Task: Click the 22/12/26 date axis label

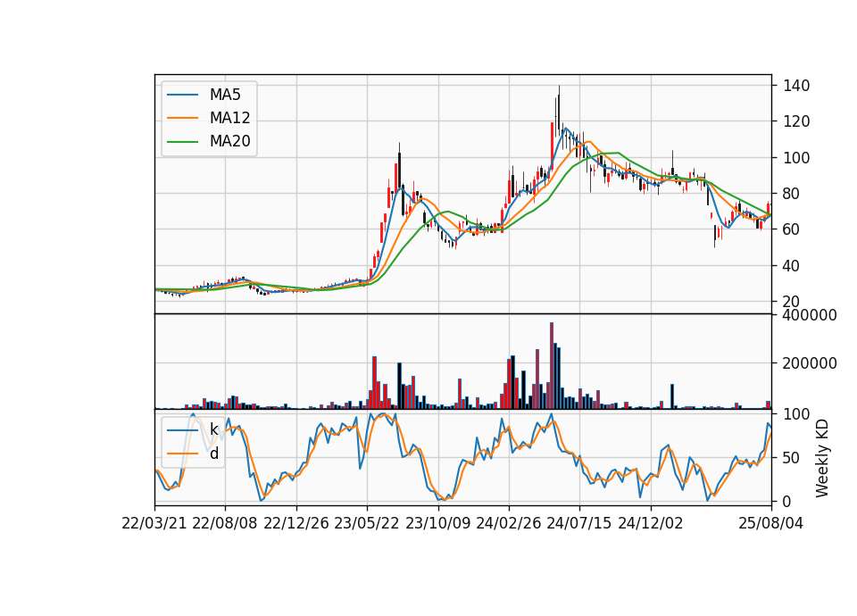Action: click(296, 523)
